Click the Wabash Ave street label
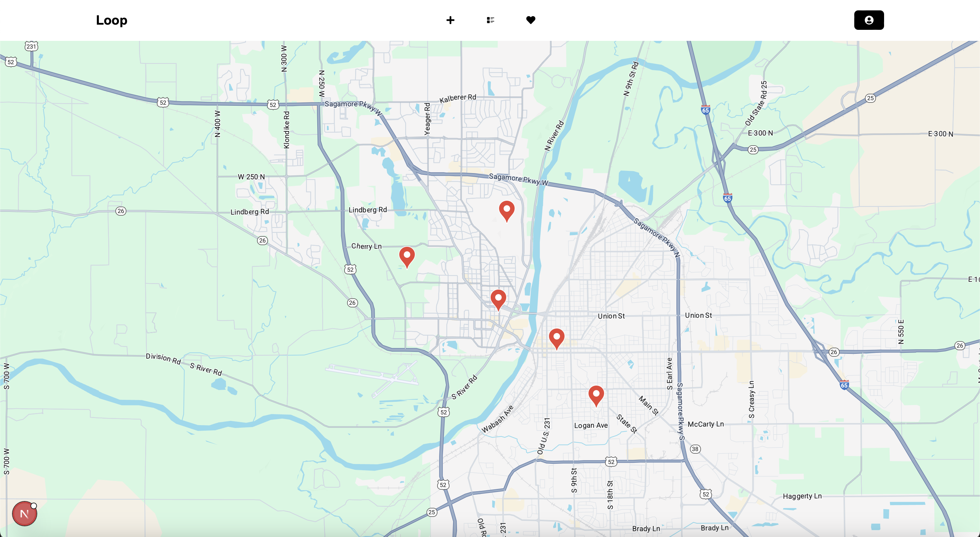Screen dimensions: 980x537 (497, 419)
